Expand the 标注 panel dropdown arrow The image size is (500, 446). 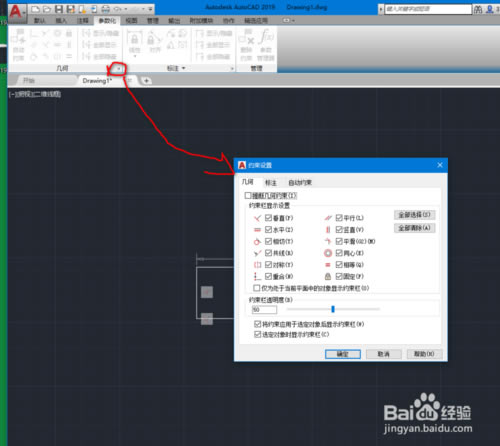pos(183,68)
